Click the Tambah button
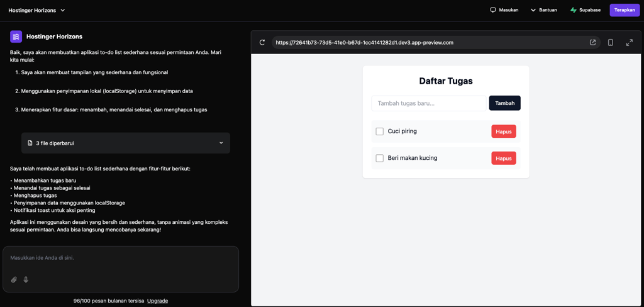The width and height of the screenshot is (644, 307). pos(505,103)
